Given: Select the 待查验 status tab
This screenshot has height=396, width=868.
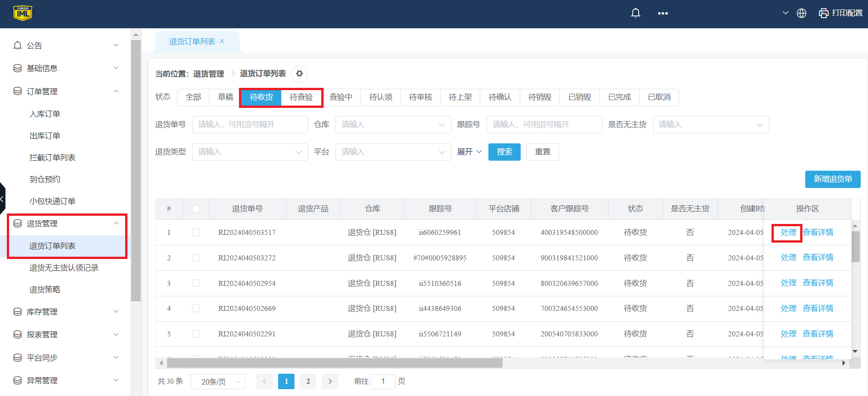Looking at the screenshot, I should tap(301, 97).
